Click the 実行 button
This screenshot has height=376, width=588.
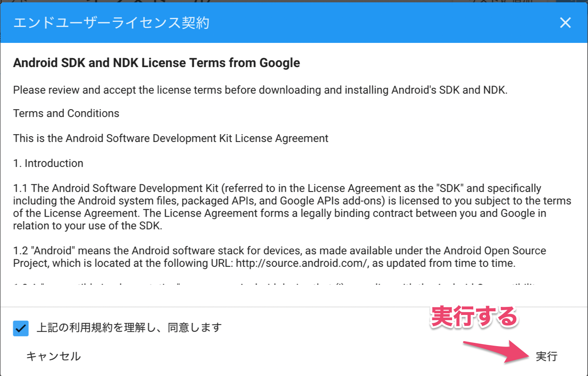(x=546, y=356)
